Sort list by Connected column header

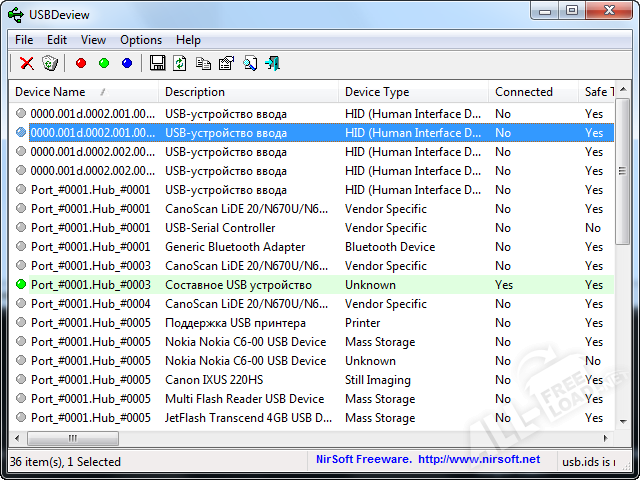[x=523, y=92]
